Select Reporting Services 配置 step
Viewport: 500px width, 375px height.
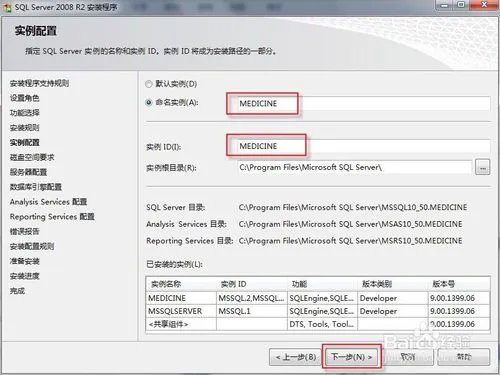coord(52,217)
